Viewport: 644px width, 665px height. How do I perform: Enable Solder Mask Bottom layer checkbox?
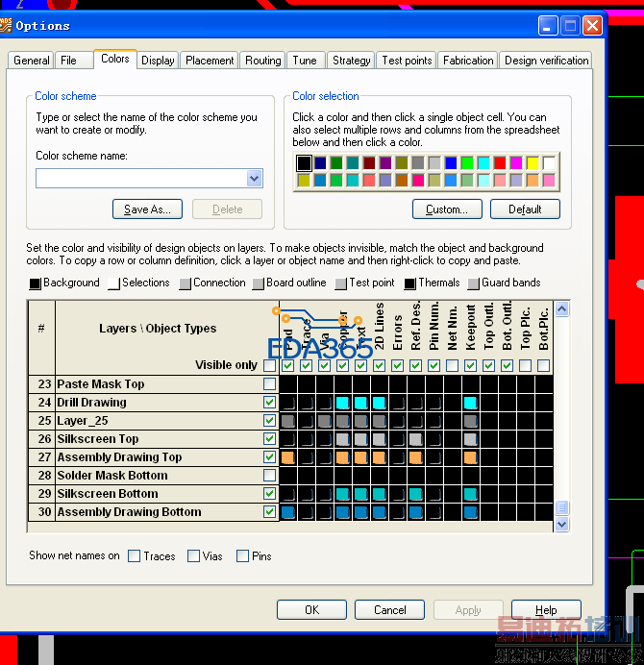269,475
